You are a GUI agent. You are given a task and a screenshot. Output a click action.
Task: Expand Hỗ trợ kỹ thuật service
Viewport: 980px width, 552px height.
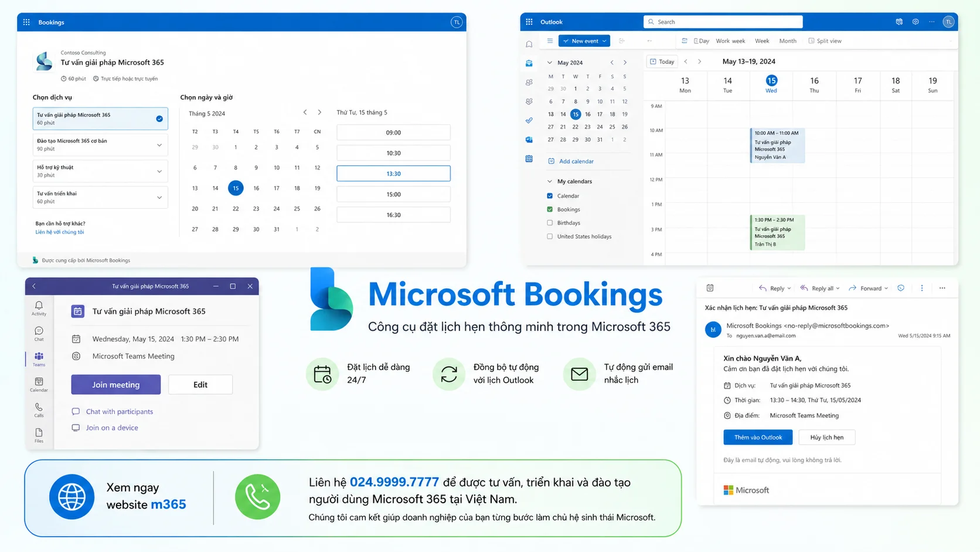coord(159,171)
